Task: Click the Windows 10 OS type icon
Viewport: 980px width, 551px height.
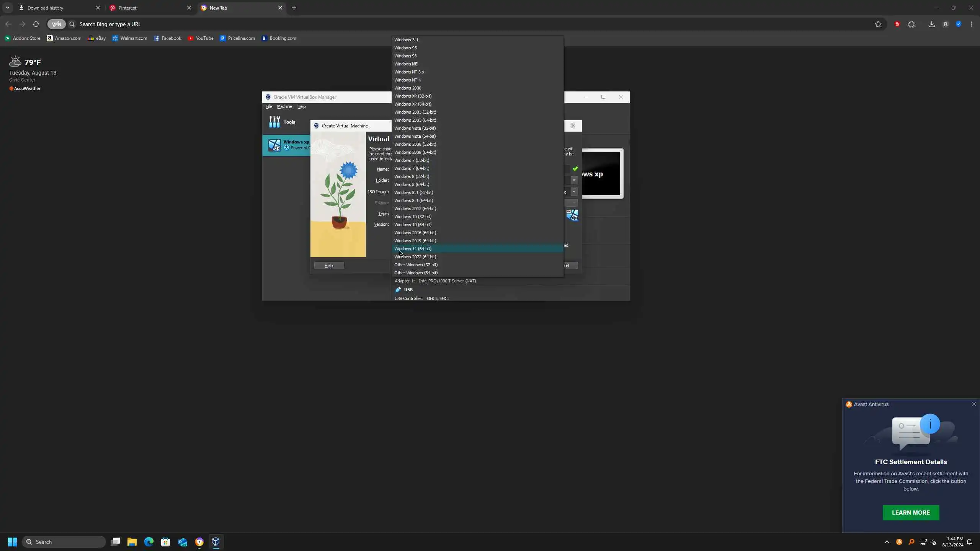Action: pos(572,215)
